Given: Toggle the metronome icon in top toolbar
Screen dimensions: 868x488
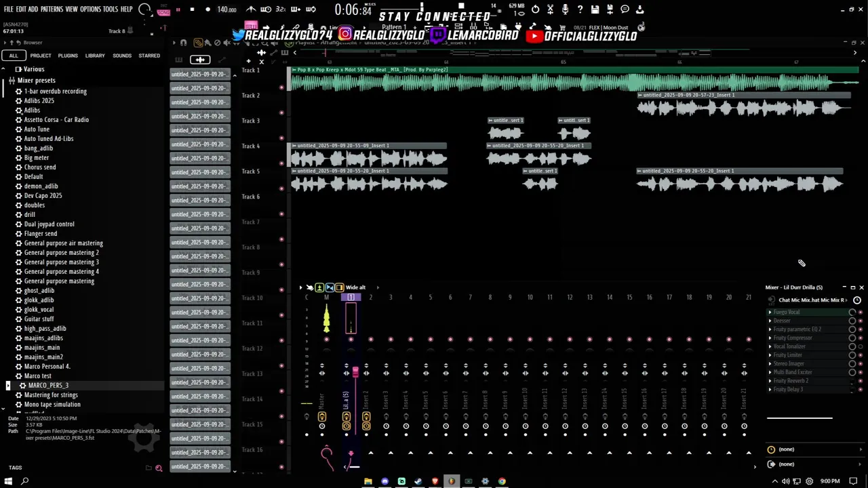Looking at the screenshot, I should tap(251, 9).
